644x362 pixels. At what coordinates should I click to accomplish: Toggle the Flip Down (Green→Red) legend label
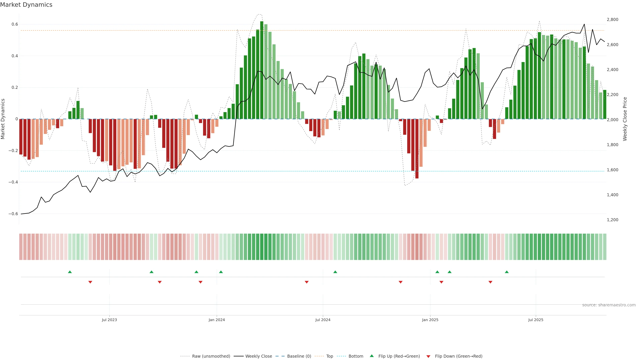click(x=459, y=356)
